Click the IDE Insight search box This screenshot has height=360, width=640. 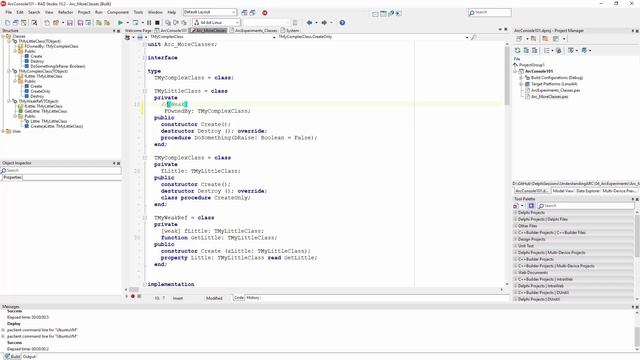pyautogui.click(x=489, y=13)
